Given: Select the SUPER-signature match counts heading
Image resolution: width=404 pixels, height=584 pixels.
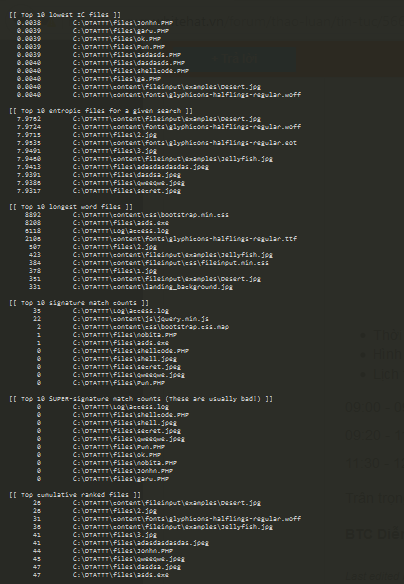Looking at the screenshot, I should point(141,399).
